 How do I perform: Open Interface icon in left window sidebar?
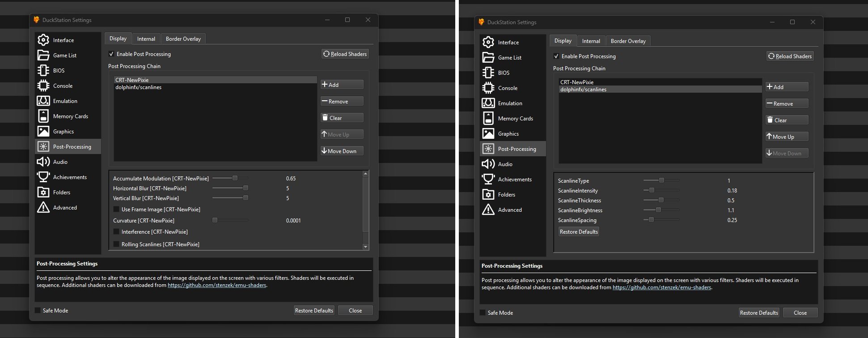pyautogui.click(x=43, y=40)
